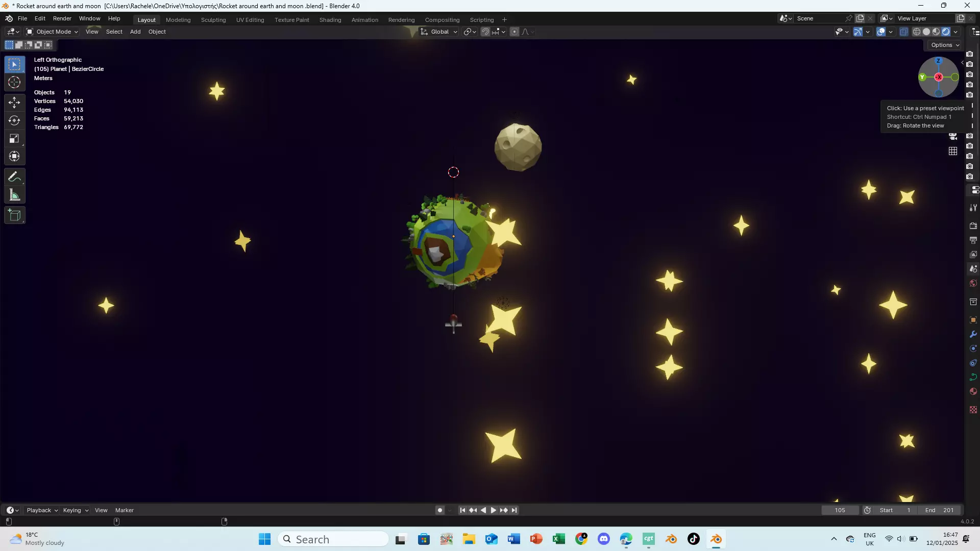
Task: Toggle auto keying record button
Action: tap(440, 510)
